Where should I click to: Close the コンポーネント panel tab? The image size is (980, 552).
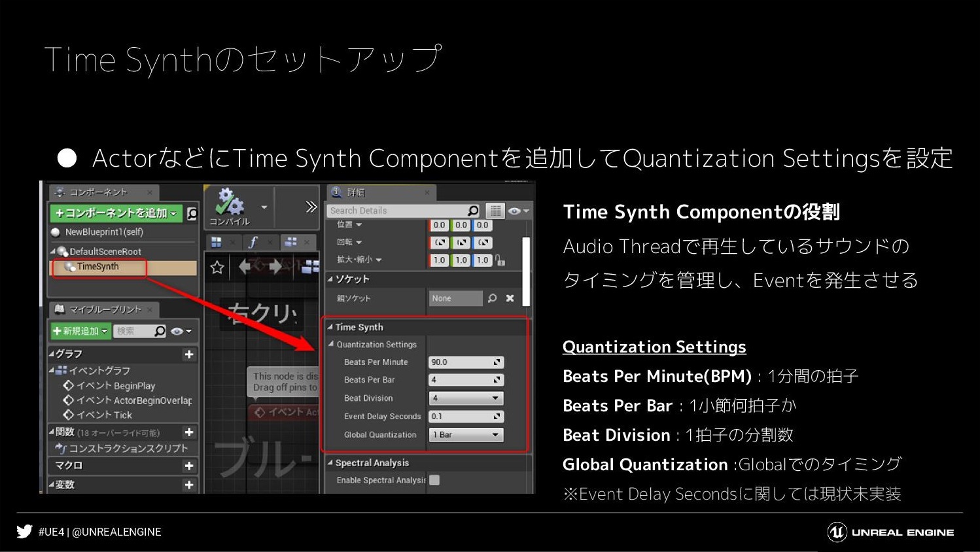tap(150, 192)
